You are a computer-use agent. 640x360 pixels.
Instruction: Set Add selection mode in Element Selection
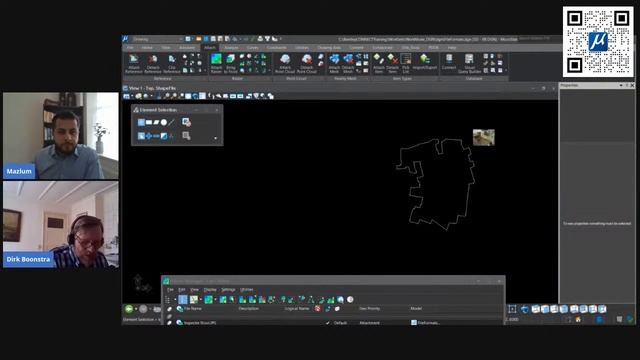pos(149,136)
